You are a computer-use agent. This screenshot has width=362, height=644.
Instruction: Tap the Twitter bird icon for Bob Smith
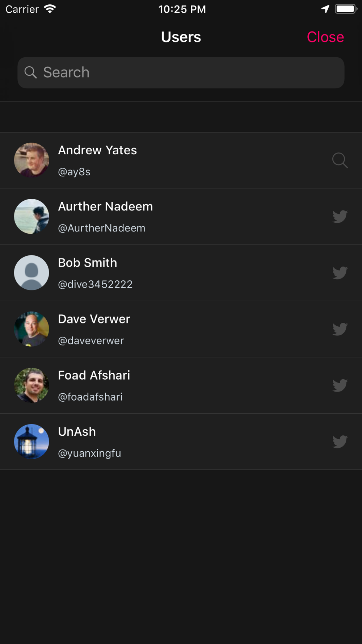coord(340,273)
